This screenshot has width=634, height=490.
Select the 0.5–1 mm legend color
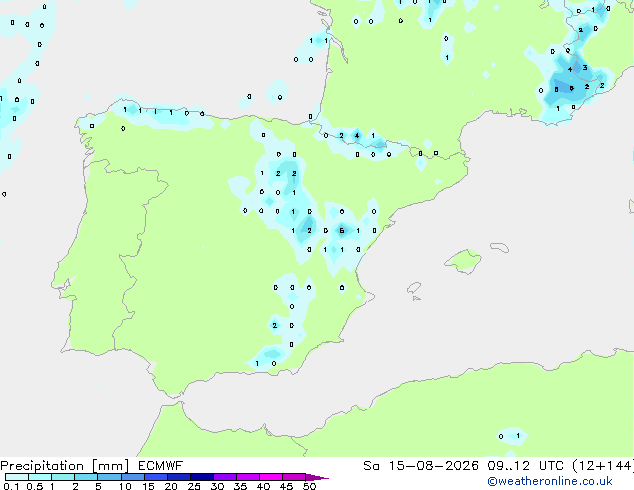pos(40,477)
